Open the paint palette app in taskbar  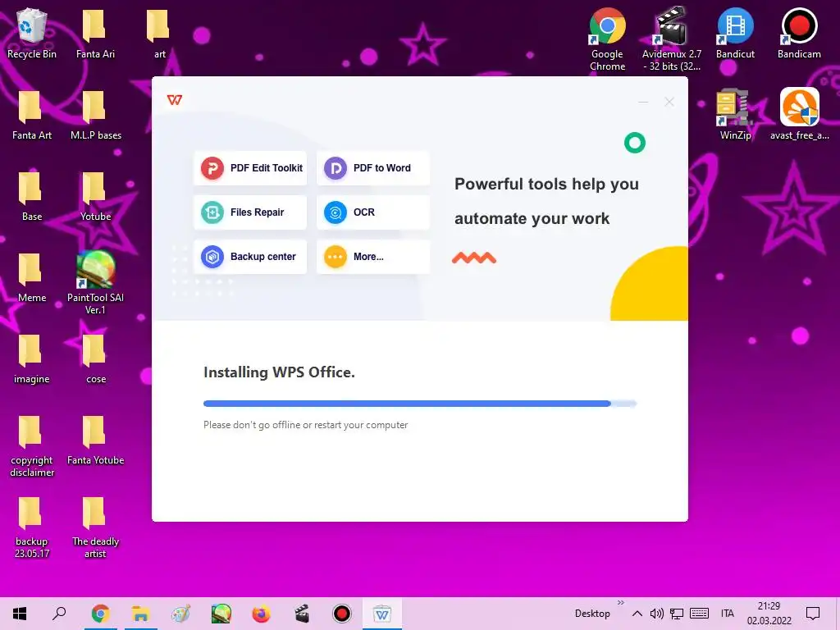pyautogui.click(x=181, y=614)
